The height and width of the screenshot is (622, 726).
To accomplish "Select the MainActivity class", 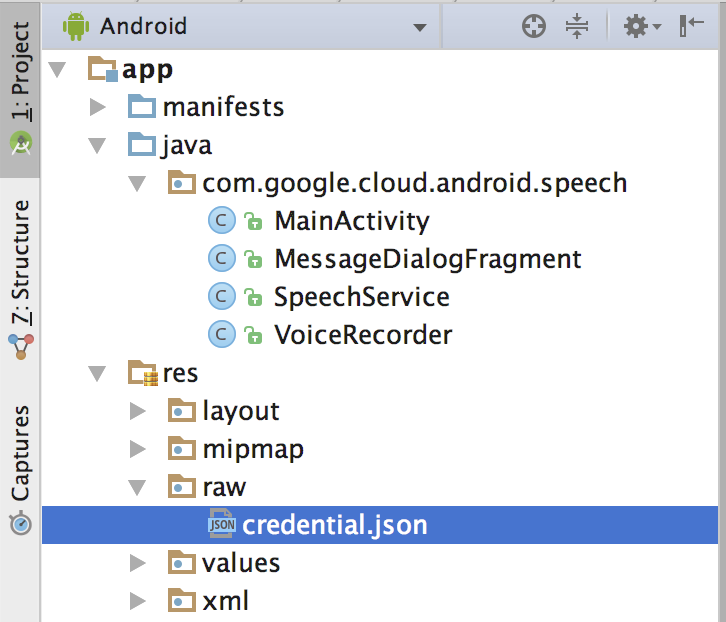I will pos(352,221).
